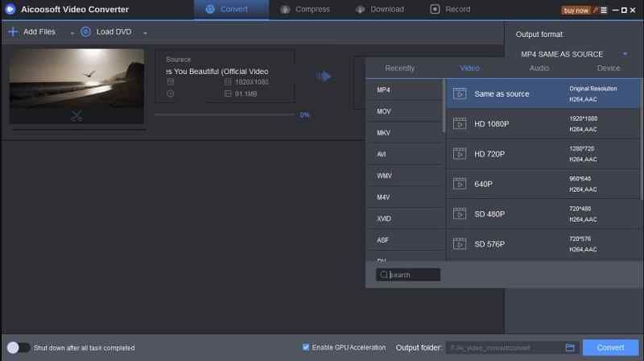Browse output folder with folder icon
The height and width of the screenshot is (361, 644).
(570, 348)
